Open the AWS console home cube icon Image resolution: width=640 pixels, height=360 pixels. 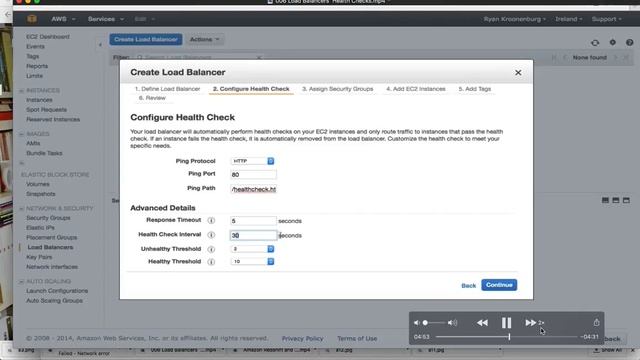pyautogui.click(x=32, y=19)
